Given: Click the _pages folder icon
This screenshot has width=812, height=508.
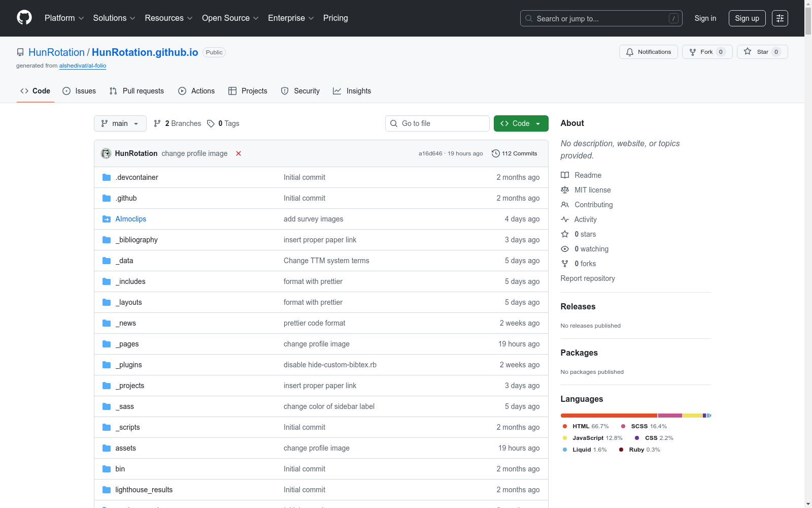Looking at the screenshot, I should (x=107, y=344).
